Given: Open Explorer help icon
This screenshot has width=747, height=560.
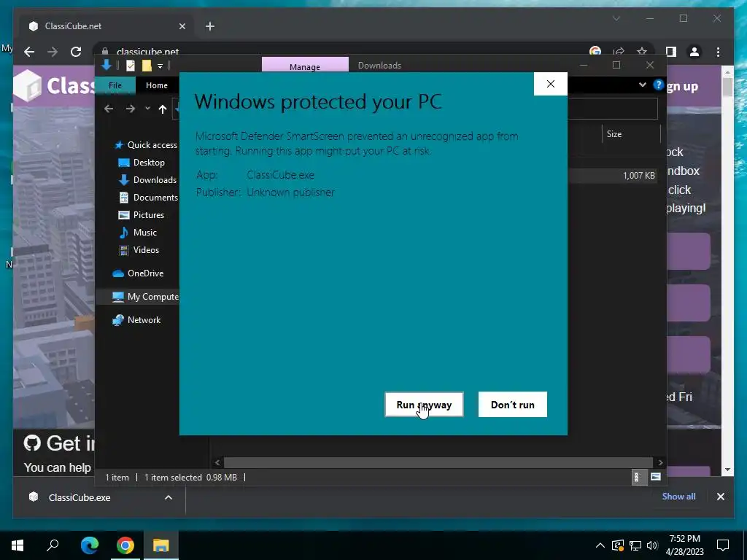Looking at the screenshot, I should 659,85.
